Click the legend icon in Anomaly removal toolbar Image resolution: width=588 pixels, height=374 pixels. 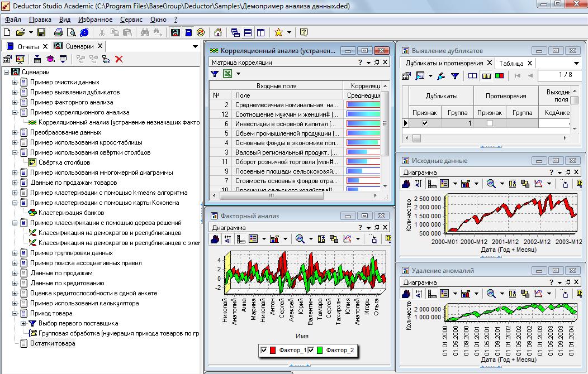coord(444,294)
